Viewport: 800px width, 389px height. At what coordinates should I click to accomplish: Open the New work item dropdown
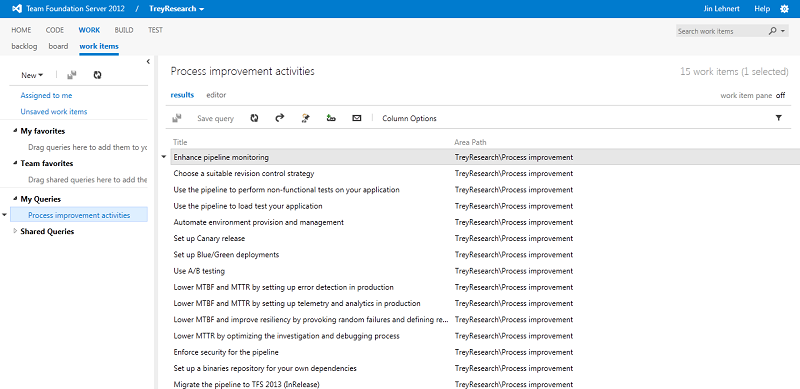32,75
